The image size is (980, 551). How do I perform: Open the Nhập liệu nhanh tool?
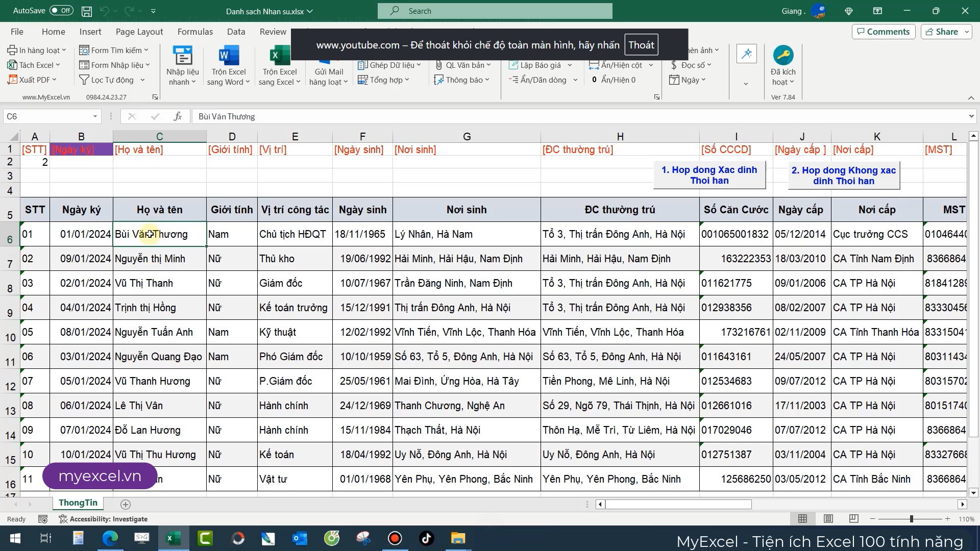[x=182, y=56]
